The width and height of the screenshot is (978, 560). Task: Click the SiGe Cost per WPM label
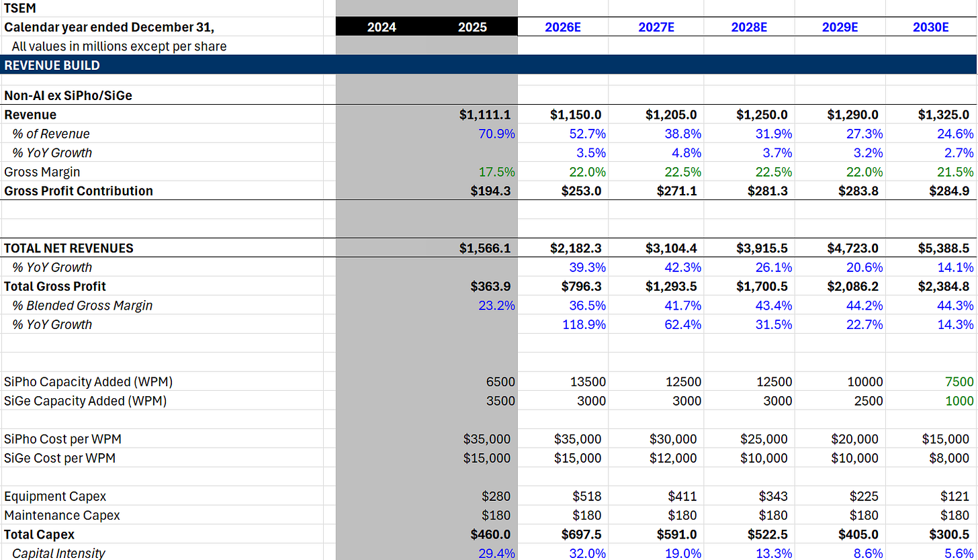[60, 458]
